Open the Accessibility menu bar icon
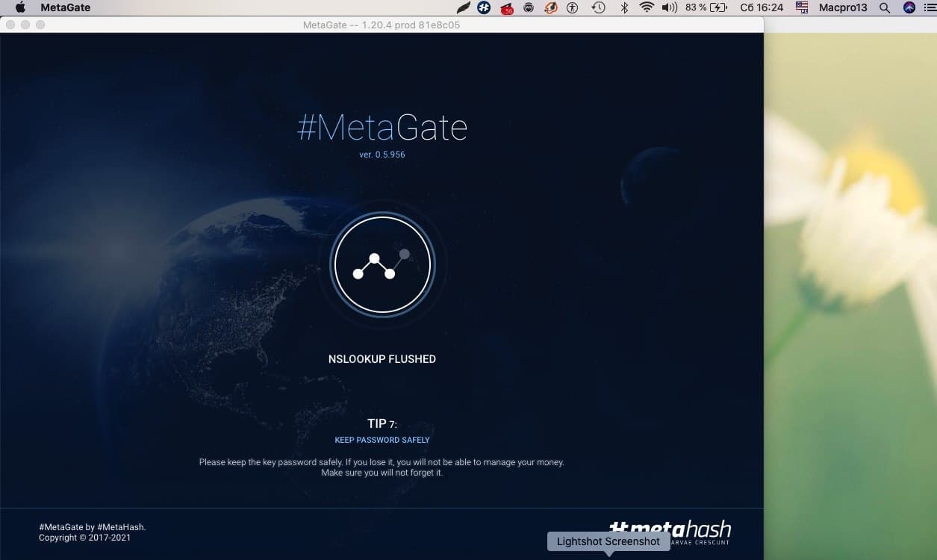The height and width of the screenshot is (560, 937). coord(573,7)
